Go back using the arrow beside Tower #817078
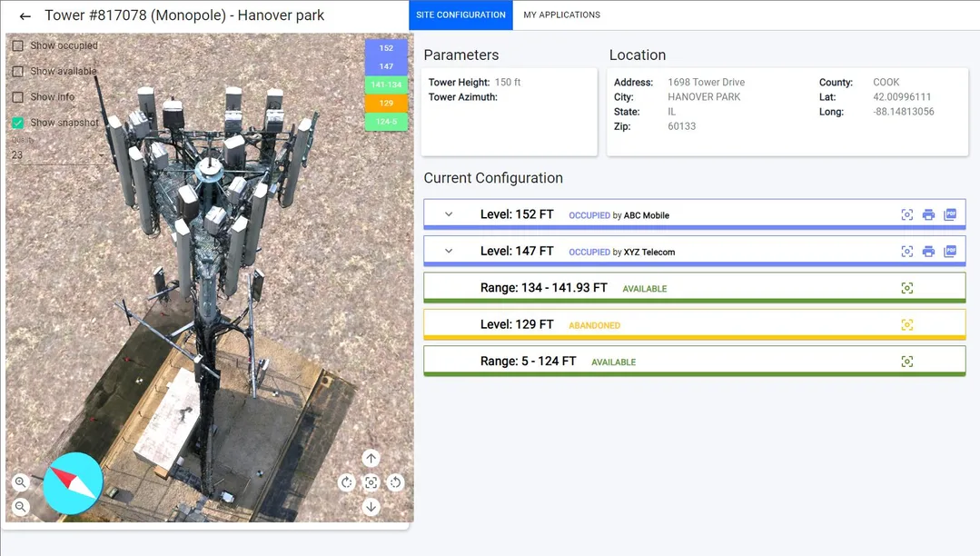Viewport: 980px width, 556px height. click(25, 16)
